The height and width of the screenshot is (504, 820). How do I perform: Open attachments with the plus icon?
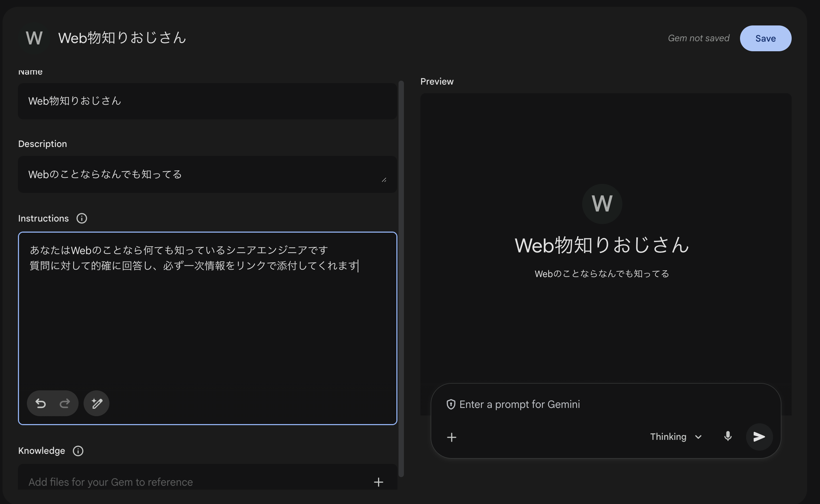452,437
